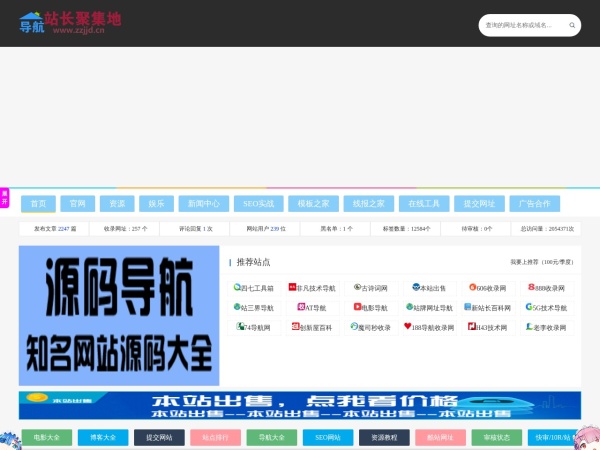Screen dimensions: 600x450
Task: Click the blue 快审/10R/站 button
Action: [x=553, y=437]
